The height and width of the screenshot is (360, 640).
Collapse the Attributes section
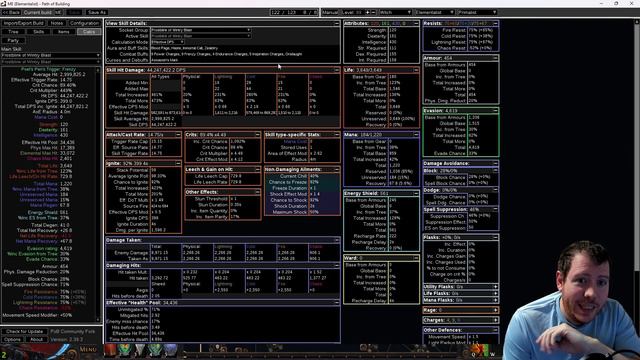coord(416,23)
